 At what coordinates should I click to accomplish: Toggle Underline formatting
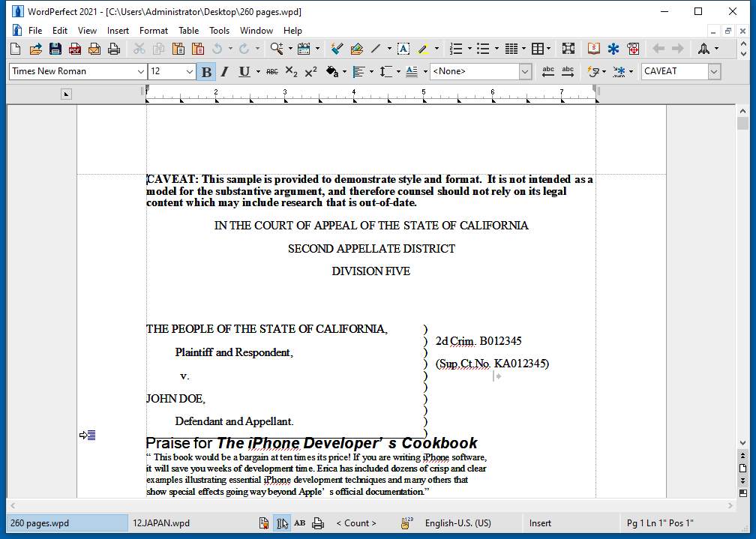click(x=244, y=72)
